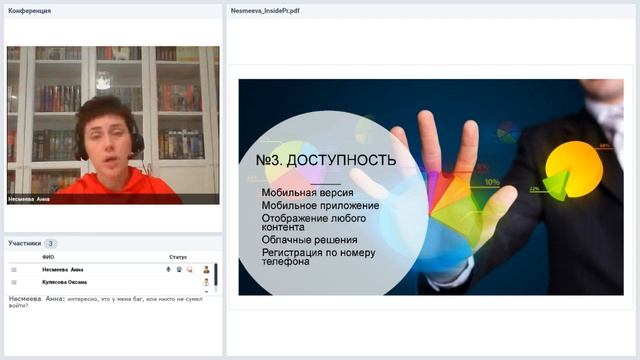Click the participants count badge 3

coord(51,244)
